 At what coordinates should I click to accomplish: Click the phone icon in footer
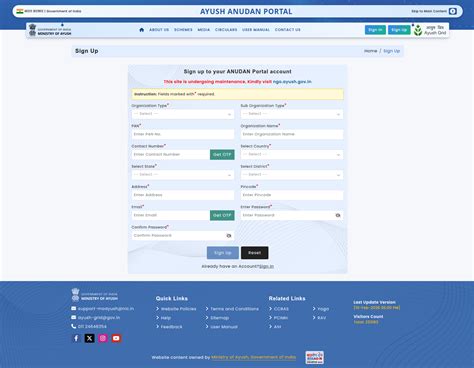click(x=74, y=326)
